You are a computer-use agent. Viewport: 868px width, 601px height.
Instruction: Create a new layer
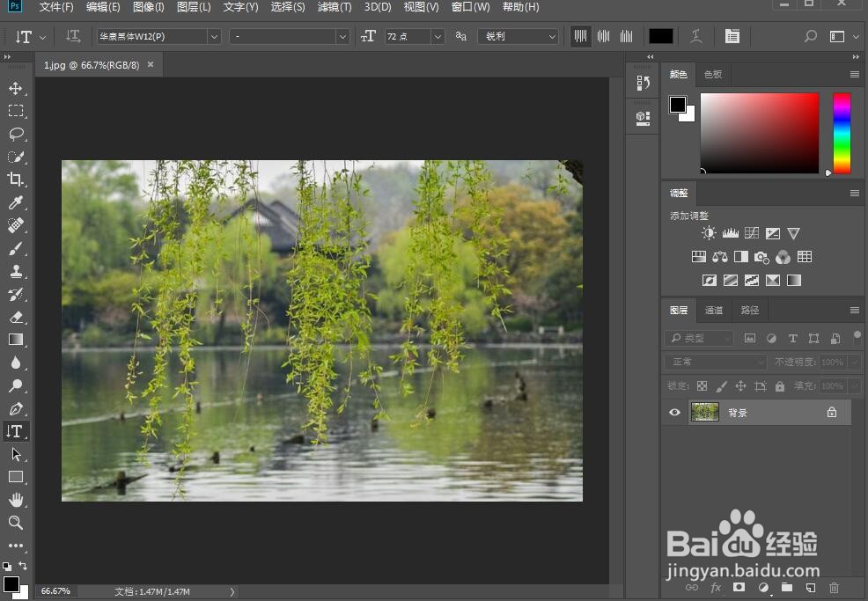811,587
